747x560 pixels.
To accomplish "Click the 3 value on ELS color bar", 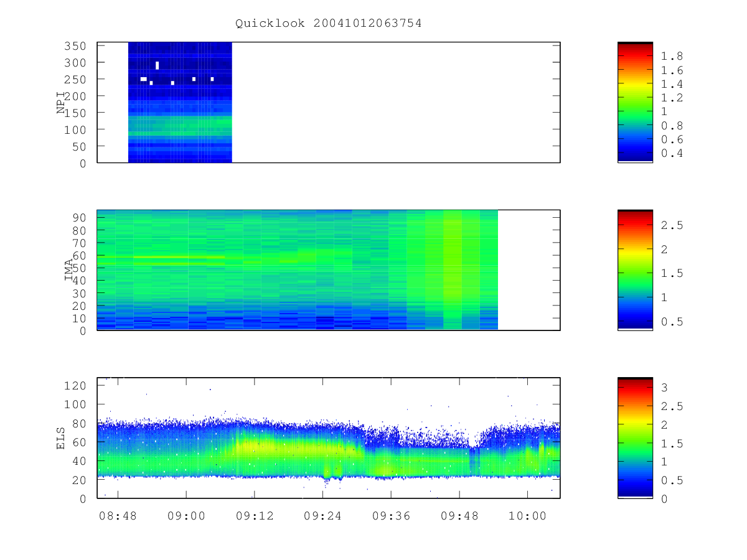I will [x=665, y=388].
